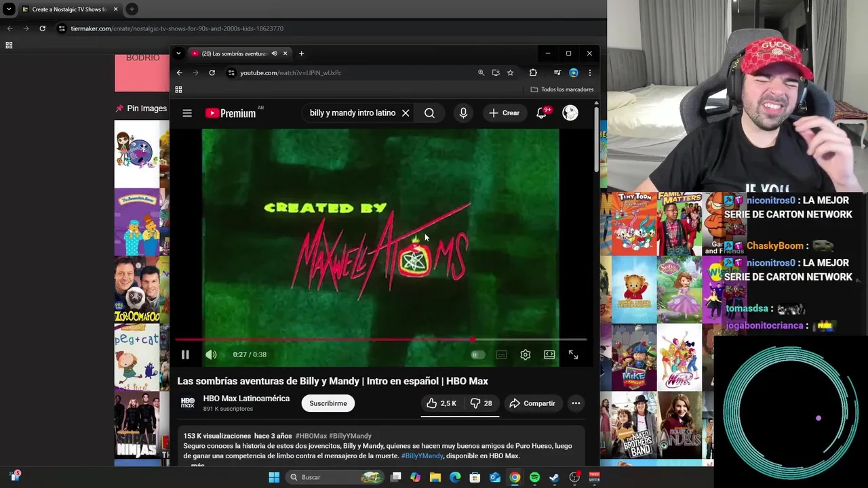Open the YouTube account avatar menu
The height and width of the screenshot is (488, 868).
pyautogui.click(x=570, y=113)
